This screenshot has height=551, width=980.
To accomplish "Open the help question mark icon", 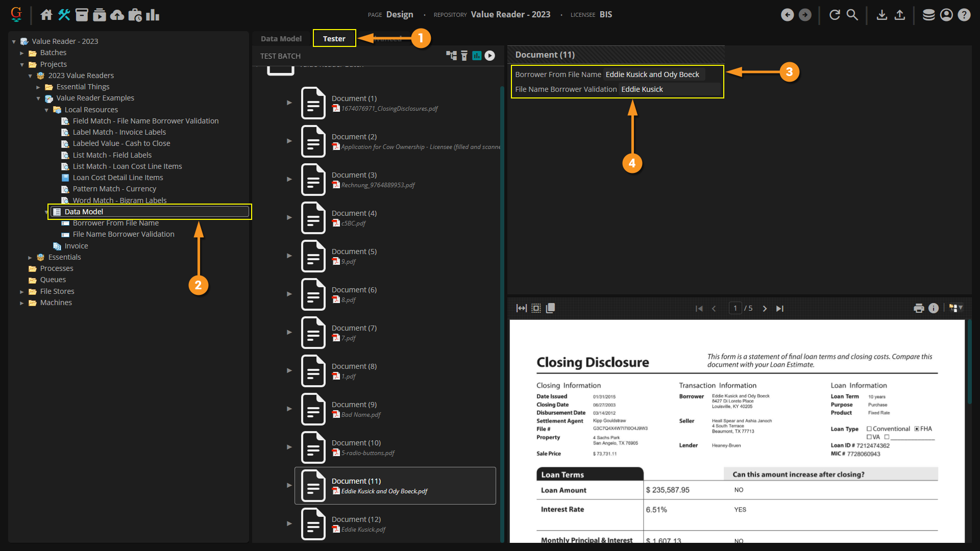I will (x=964, y=15).
